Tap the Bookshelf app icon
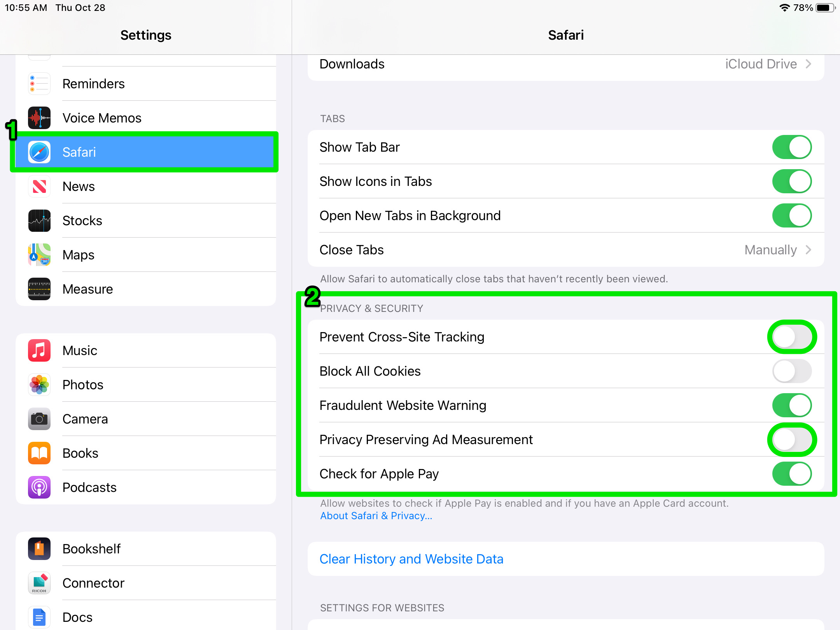This screenshot has height=630, width=840. (39, 549)
